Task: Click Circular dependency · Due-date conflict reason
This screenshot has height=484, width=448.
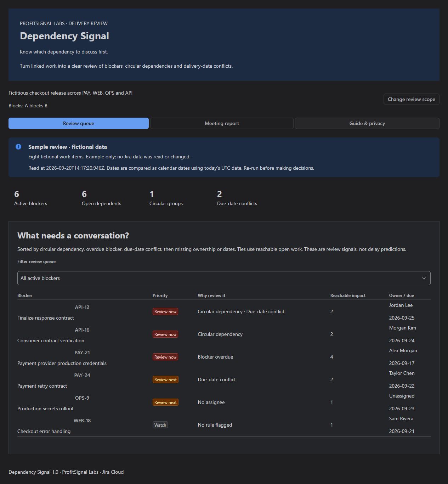Action: point(241,311)
